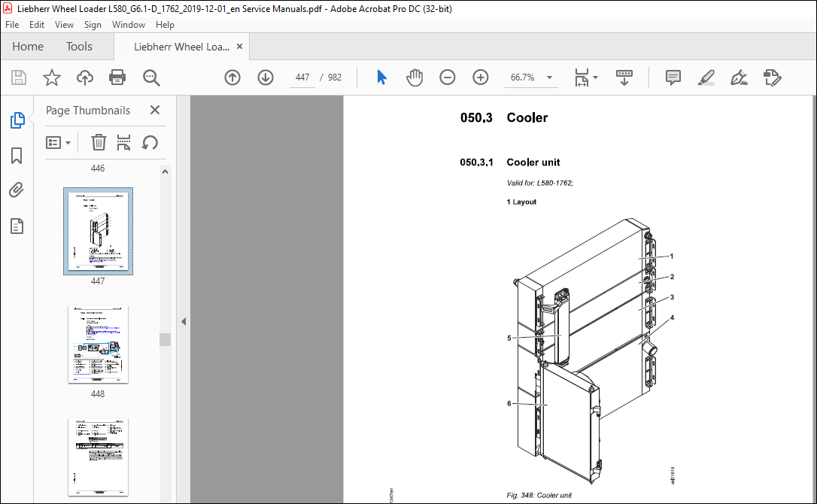Click 'Fig. 348: Cooler unit' caption
This screenshot has height=504, width=817.
click(539, 495)
